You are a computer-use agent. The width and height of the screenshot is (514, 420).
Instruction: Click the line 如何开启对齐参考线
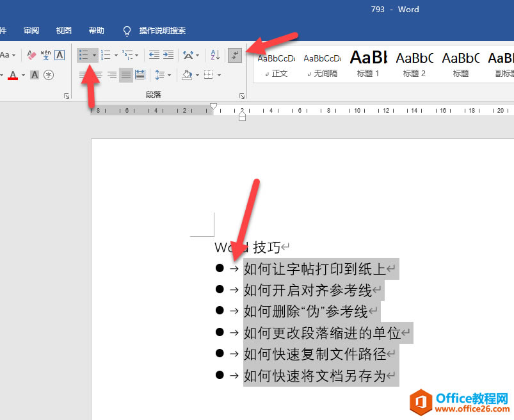[x=308, y=290]
